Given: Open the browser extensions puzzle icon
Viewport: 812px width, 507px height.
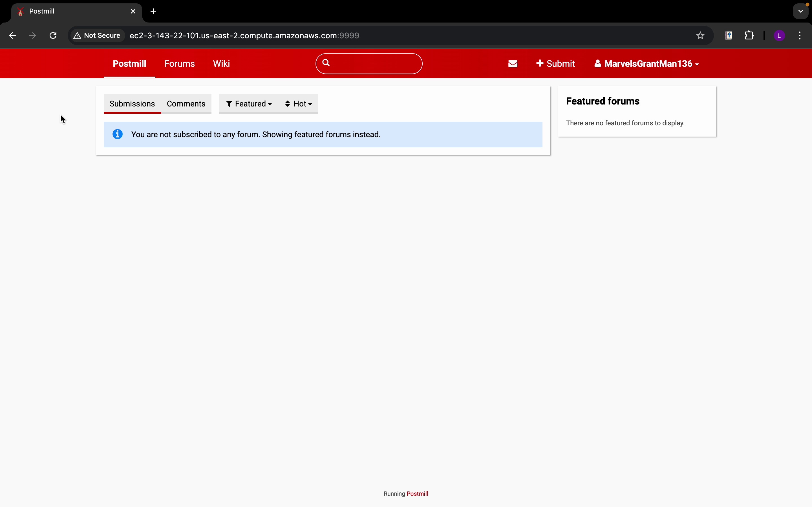Looking at the screenshot, I should pyautogui.click(x=749, y=35).
